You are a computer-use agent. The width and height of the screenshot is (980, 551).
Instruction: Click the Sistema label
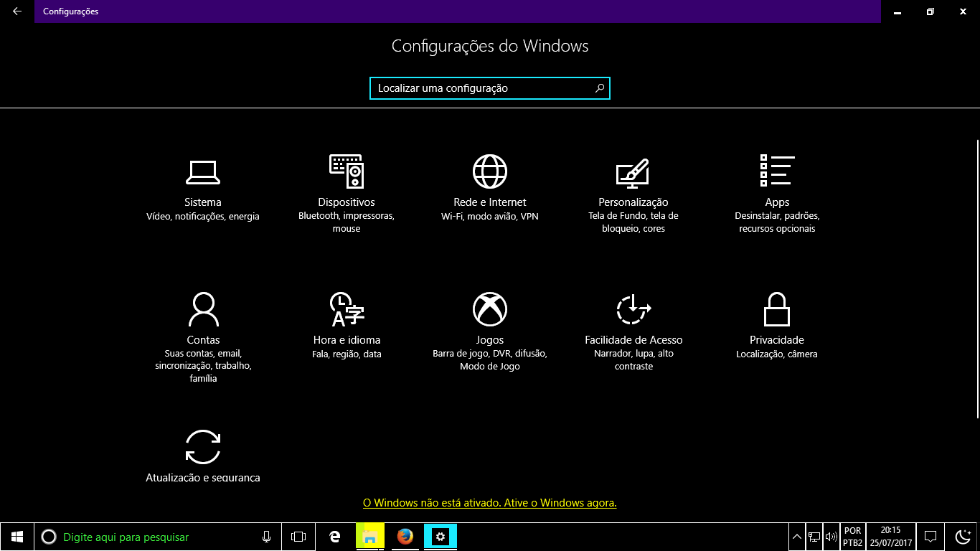(x=203, y=202)
